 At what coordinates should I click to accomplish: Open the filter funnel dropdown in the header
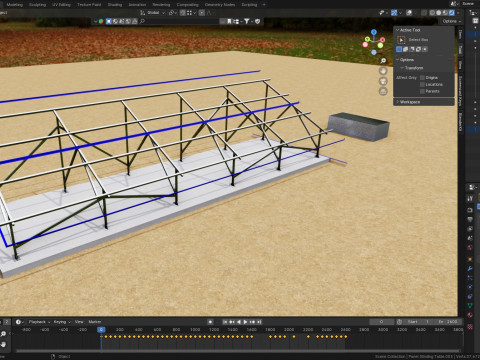248,21
